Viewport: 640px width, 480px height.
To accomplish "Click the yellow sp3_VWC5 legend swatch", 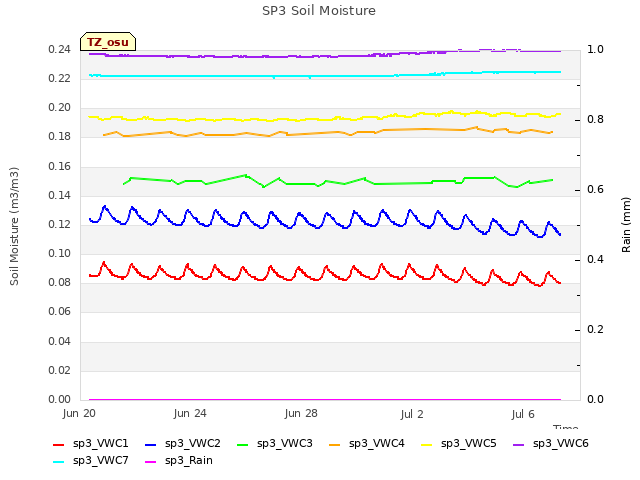I will 427,445.
